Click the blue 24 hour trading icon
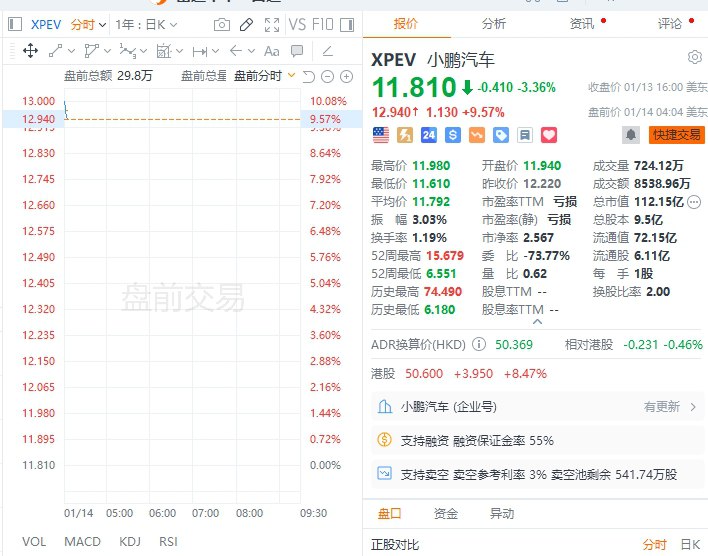Viewport: 708px width, 556px height. click(x=429, y=135)
